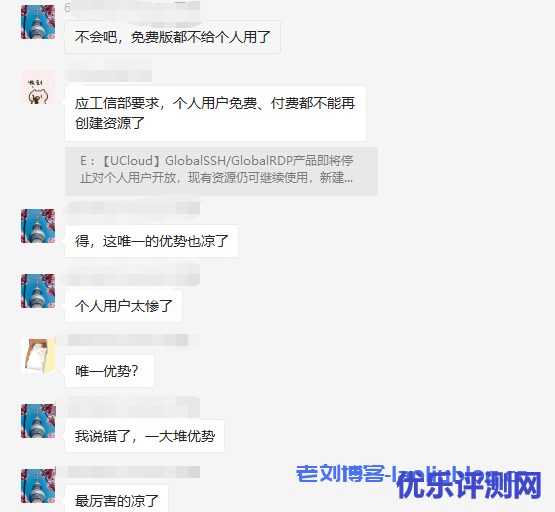Select the "得，这唯一的优势也凉了" message
Screen dimensions: 555x512
(151, 241)
